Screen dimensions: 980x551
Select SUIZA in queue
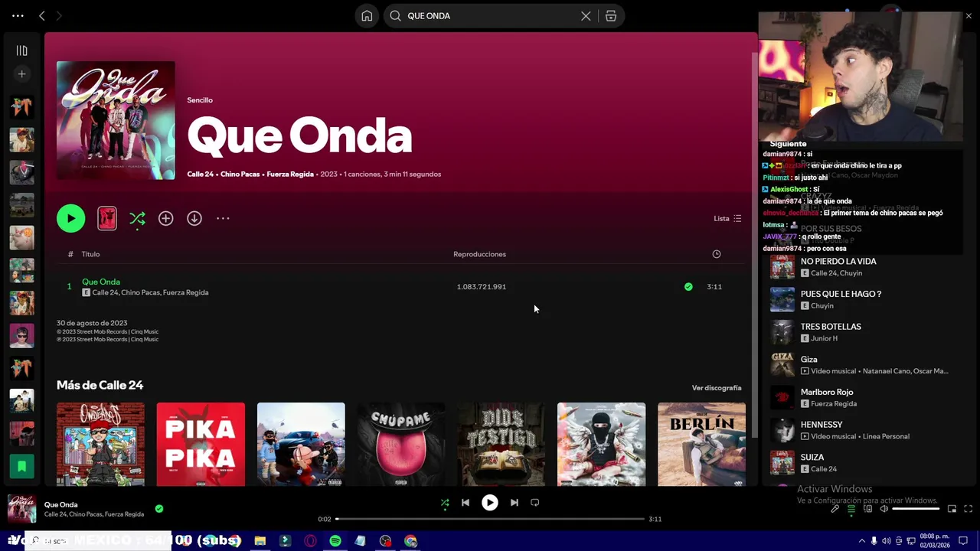pos(812,458)
